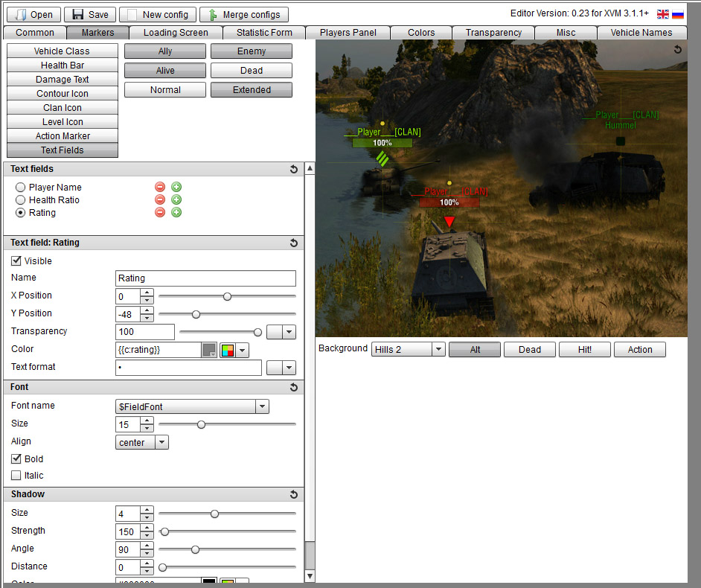701x588 pixels.
Task: Expand the Font name dropdown
Action: pyautogui.click(x=263, y=406)
